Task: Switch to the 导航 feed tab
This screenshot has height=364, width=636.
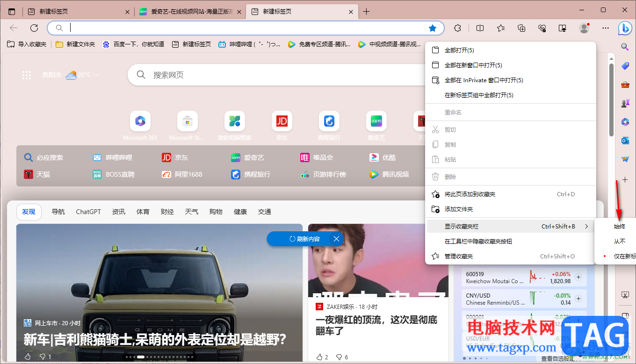Action: coord(58,212)
